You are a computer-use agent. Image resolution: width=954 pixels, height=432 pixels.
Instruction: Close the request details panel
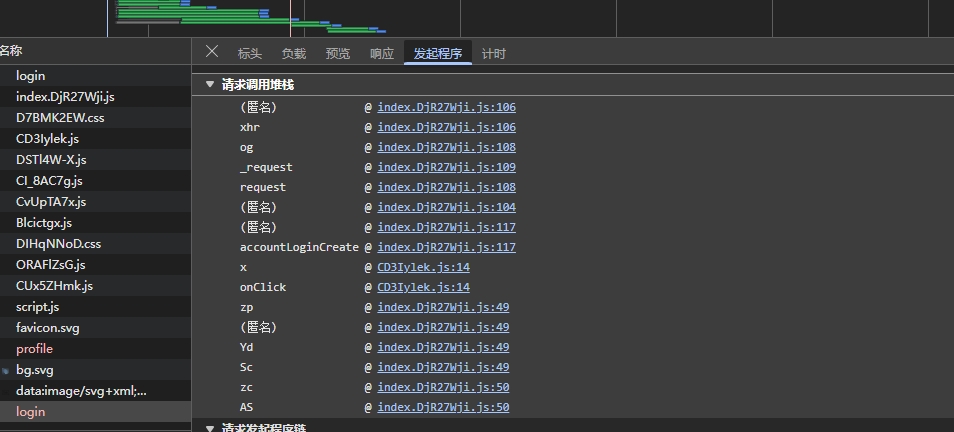pyautogui.click(x=212, y=52)
